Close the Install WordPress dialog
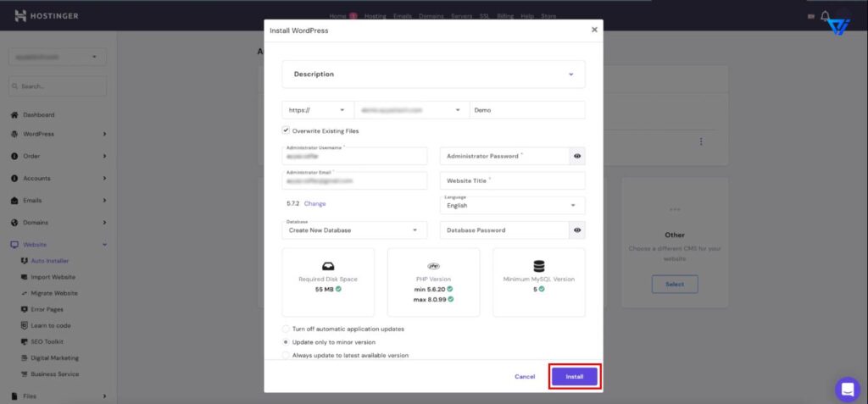 click(x=594, y=30)
